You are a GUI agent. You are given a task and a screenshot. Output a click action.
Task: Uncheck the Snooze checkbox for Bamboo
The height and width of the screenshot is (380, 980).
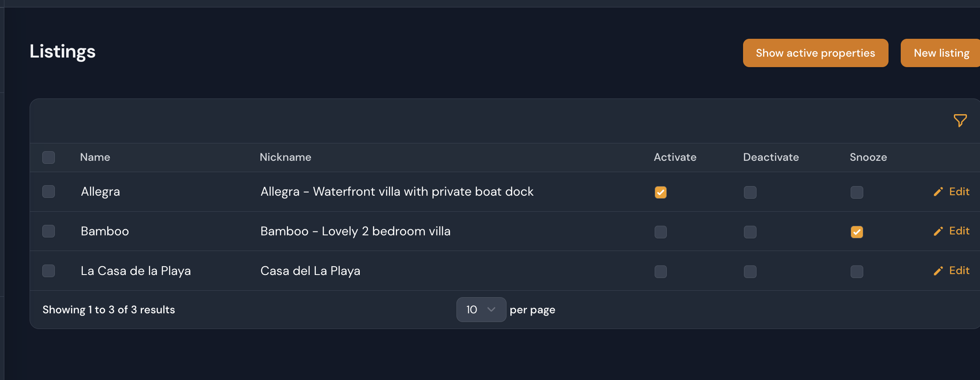(856, 232)
